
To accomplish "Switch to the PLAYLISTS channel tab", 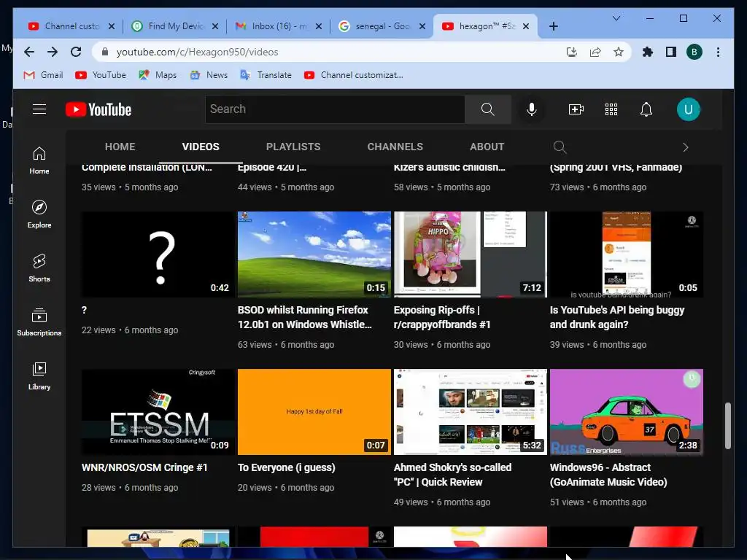I will (293, 147).
